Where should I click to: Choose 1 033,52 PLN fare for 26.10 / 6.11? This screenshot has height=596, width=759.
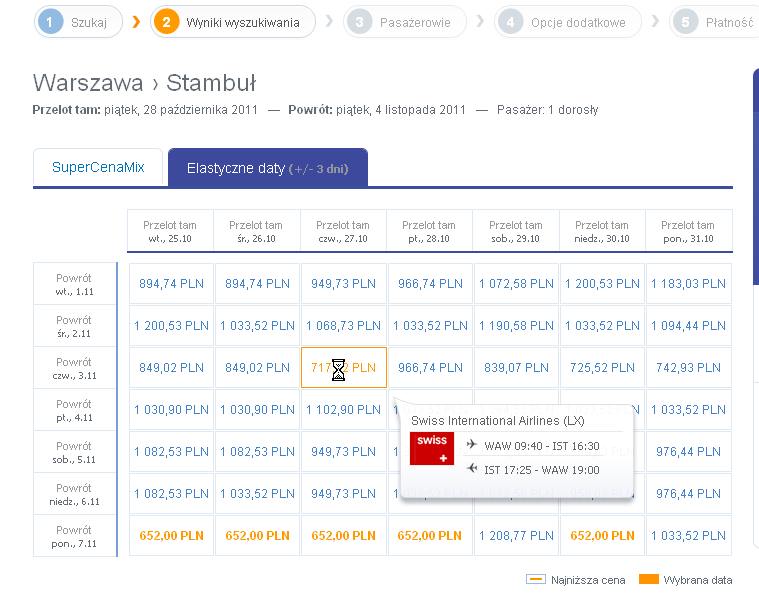coord(258,493)
